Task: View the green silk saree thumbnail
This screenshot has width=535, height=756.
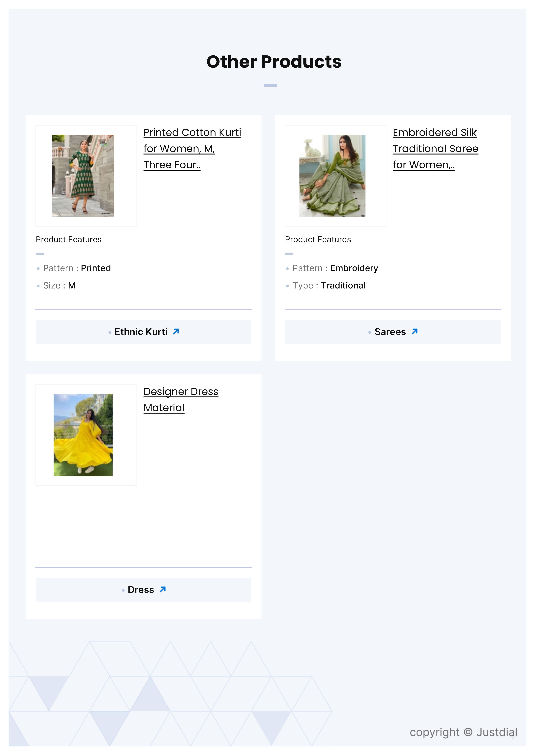Action: click(x=332, y=176)
